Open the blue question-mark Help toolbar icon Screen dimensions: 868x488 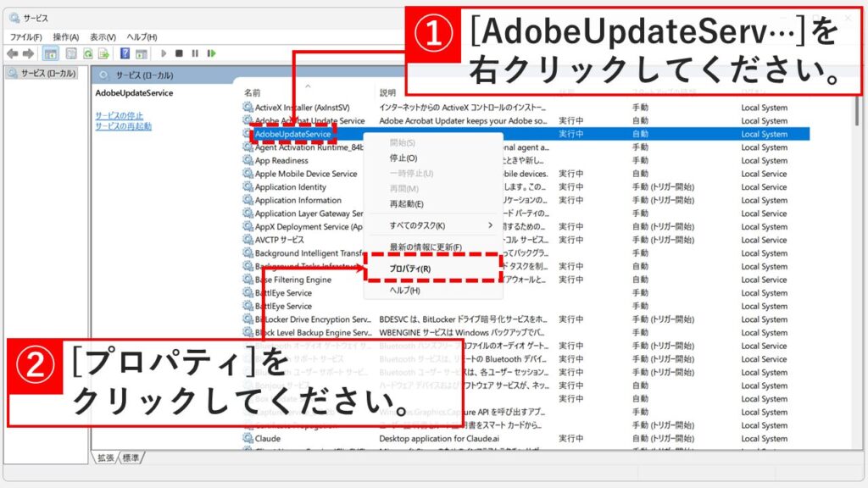tap(125, 53)
